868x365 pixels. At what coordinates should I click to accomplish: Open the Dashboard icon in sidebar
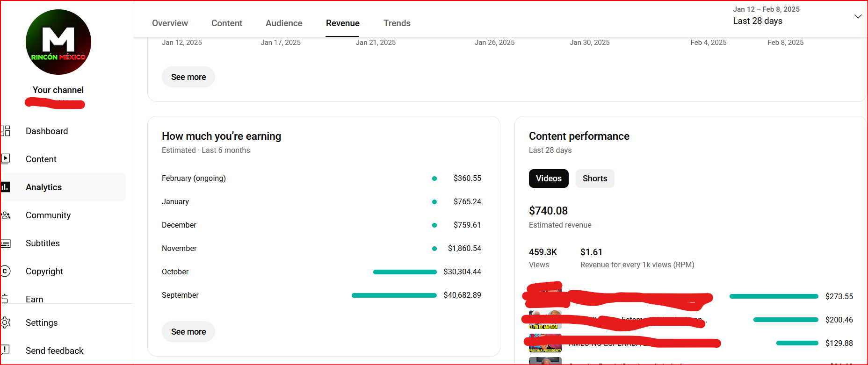[5, 131]
